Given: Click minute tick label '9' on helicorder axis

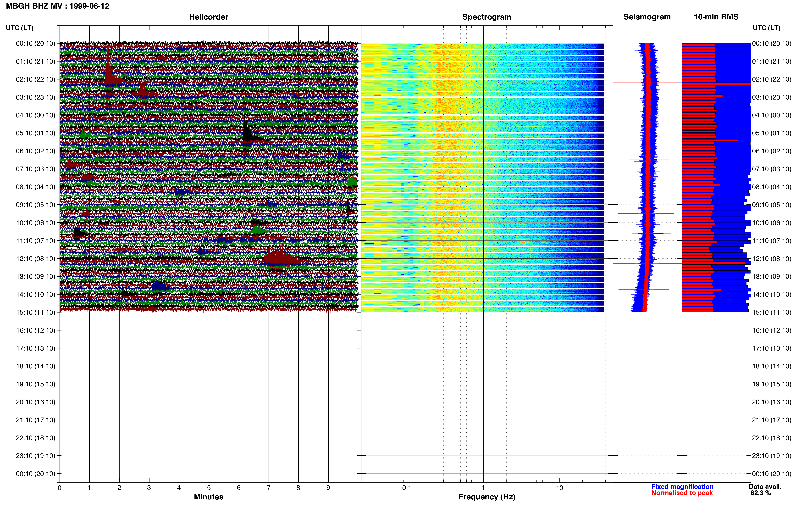Looking at the screenshot, I should point(328,488).
